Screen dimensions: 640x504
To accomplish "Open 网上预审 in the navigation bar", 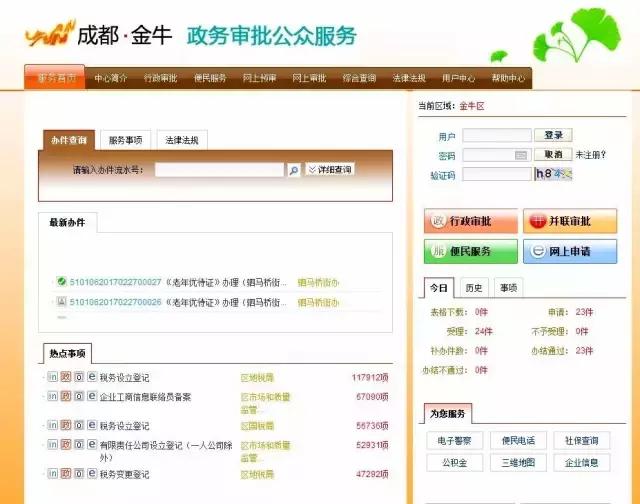I will (260, 78).
